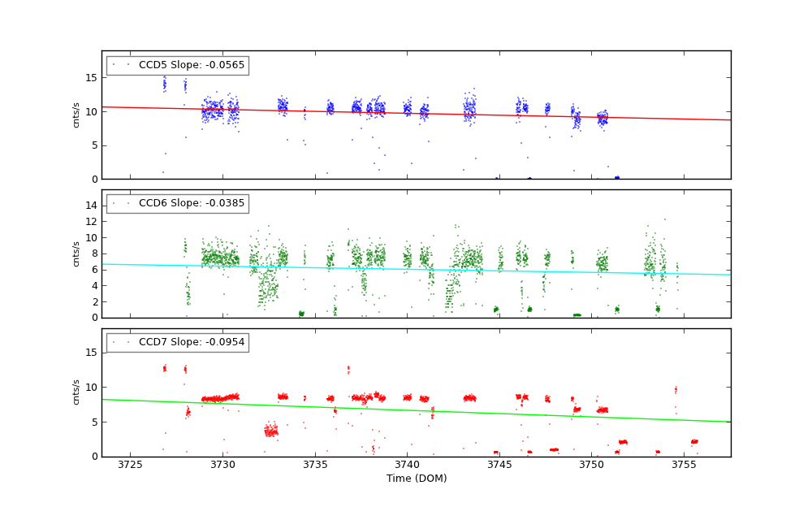Select the 3730 time axis tick label

click(x=222, y=464)
